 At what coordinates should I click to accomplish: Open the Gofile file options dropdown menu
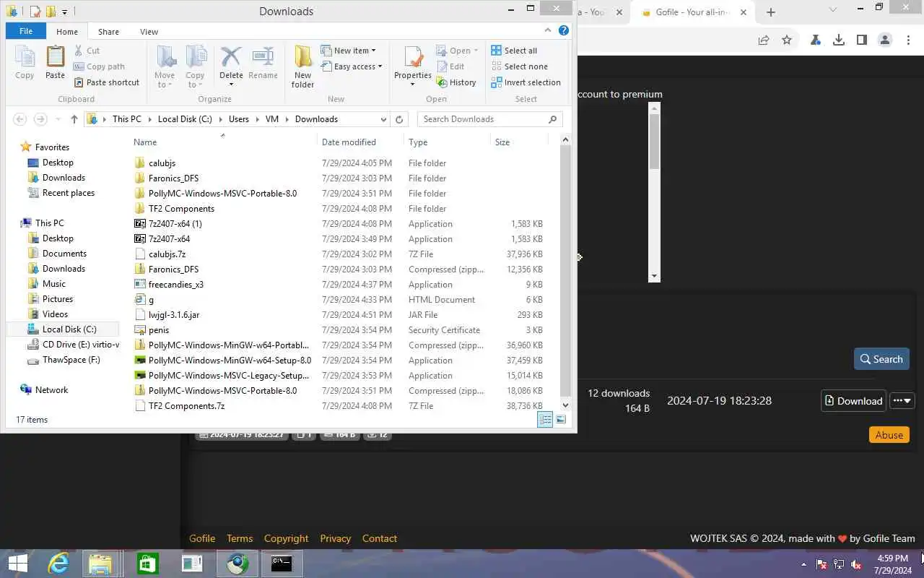(902, 400)
